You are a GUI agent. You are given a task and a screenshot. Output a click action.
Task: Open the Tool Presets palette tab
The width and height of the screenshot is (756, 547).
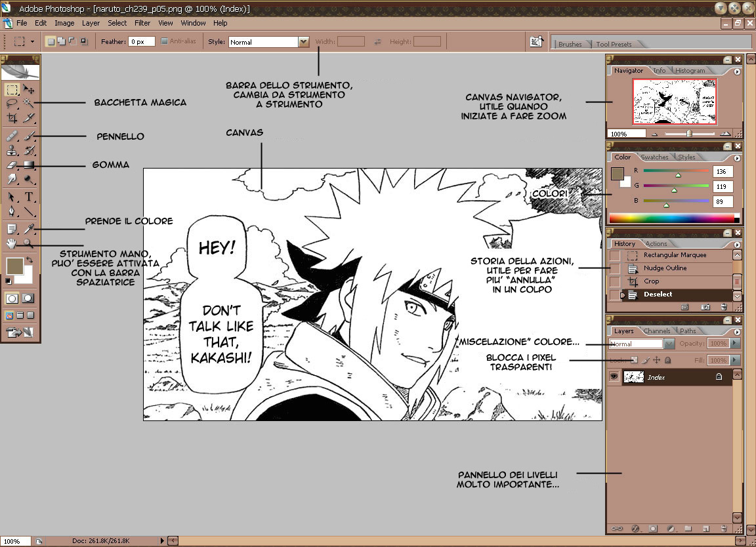point(614,44)
